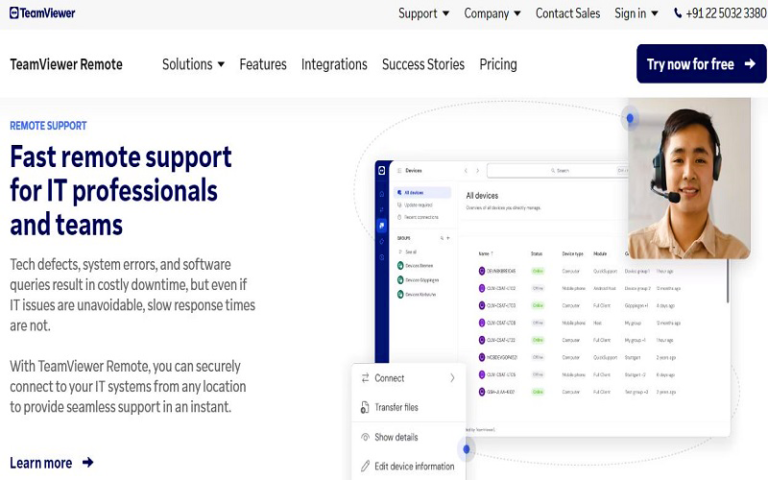This screenshot has width=768, height=480.
Task: Click TeamViewer logo icon in mockup app sidebar
Action: point(382,170)
